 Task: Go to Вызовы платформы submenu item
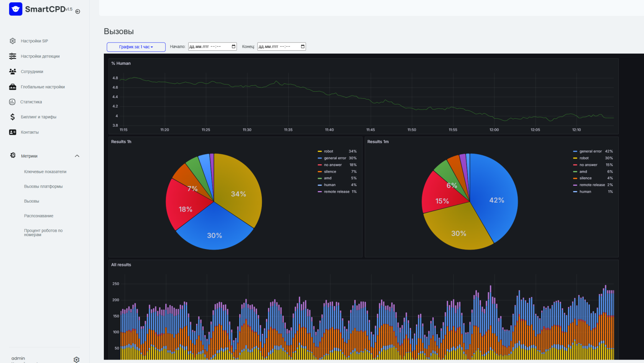(x=43, y=186)
